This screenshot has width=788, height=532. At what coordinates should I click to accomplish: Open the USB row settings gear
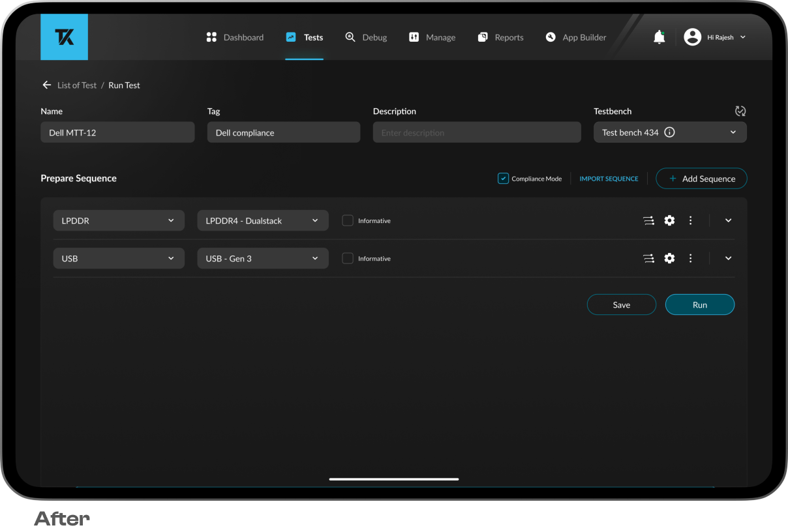coord(669,258)
